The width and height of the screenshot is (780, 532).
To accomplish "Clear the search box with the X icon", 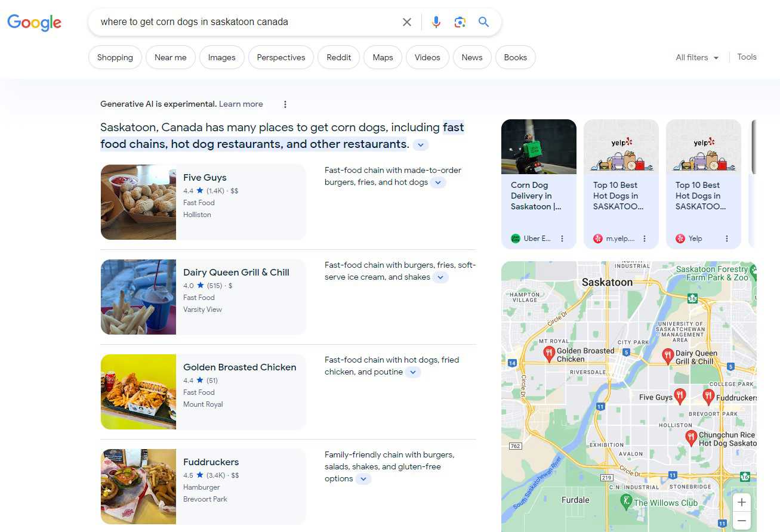I will point(407,22).
